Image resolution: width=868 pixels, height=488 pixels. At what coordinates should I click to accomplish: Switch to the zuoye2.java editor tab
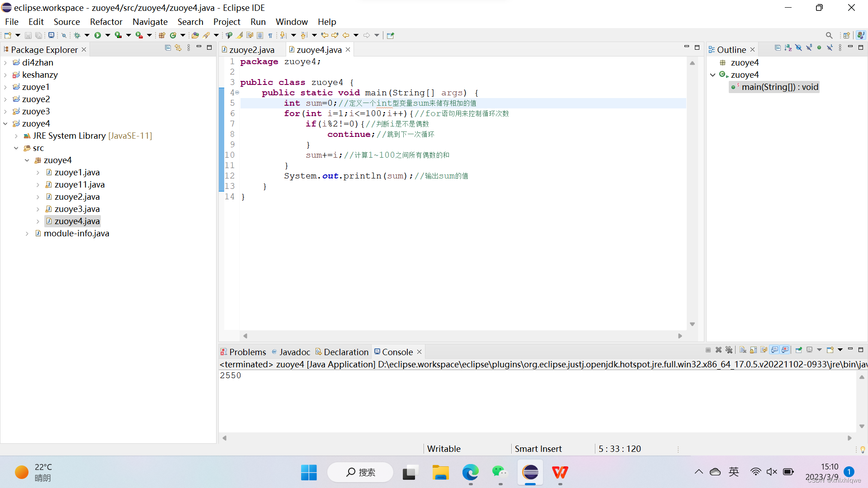pyautogui.click(x=251, y=50)
